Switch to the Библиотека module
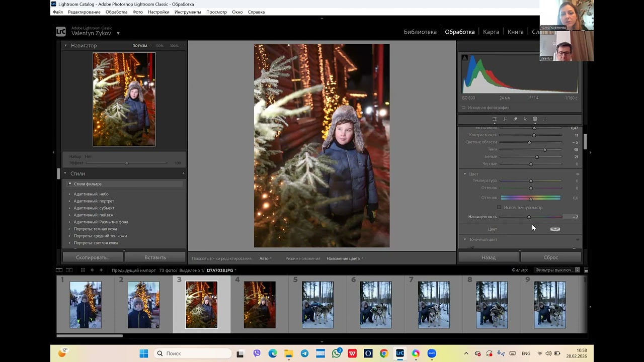The image size is (644, 362). (x=420, y=32)
